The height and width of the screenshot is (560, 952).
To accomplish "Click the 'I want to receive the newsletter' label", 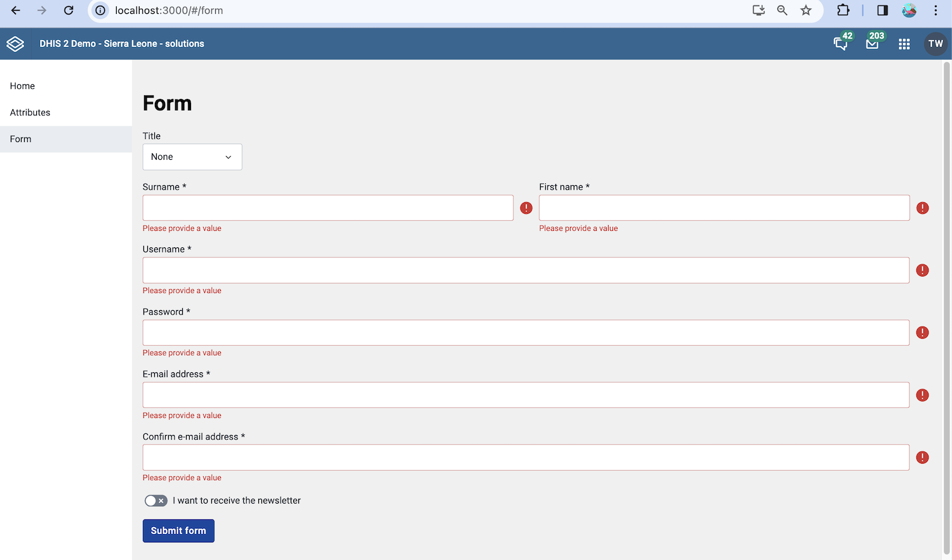I will pyautogui.click(x=237, y=500).
